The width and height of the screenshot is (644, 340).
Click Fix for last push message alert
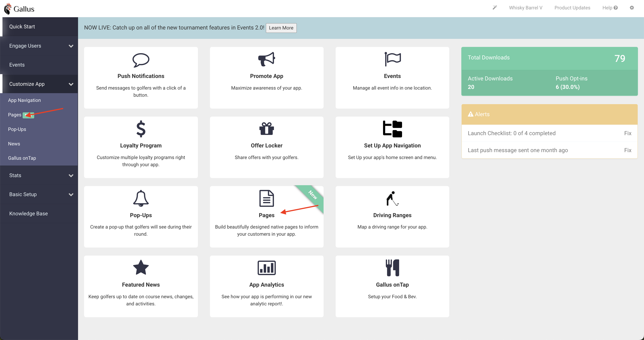(x=627, y=150)
